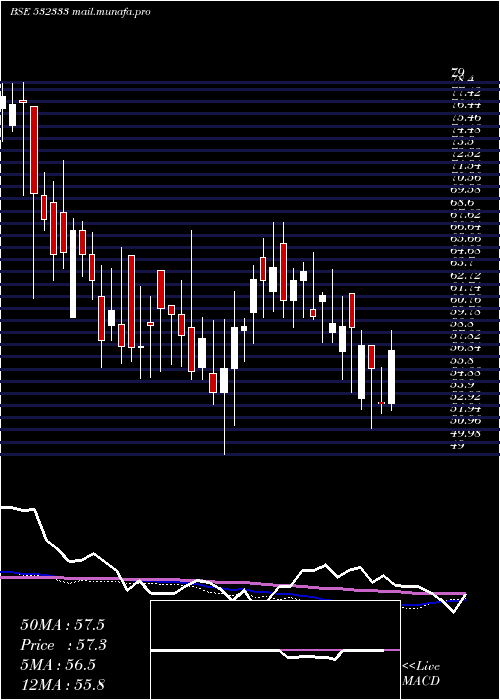This screenshot has height=700, width=500.
Task: Click the "Price : 57.3" readout
Action: pyautogui.click(x=64, y=645)
